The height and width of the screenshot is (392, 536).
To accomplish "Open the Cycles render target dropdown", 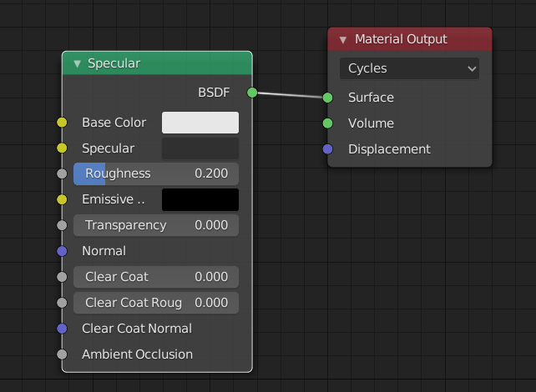I will click(x=409, y=68).
